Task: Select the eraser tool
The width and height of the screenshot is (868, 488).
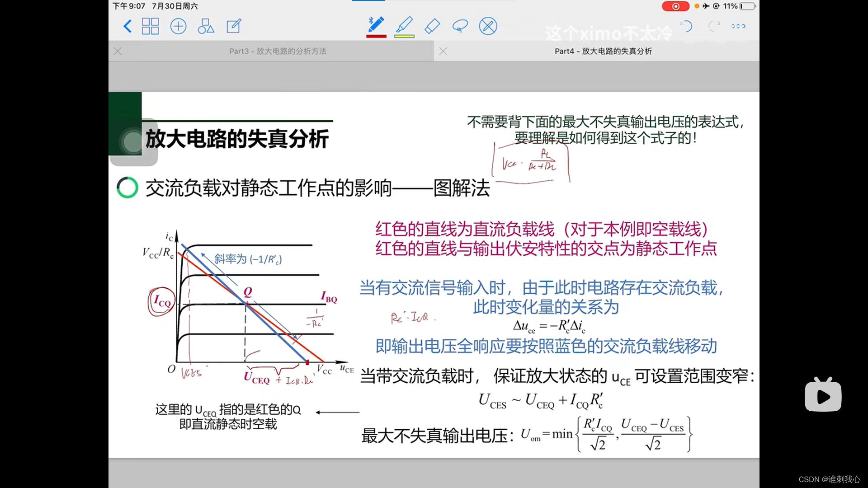Action: tap(432, 26)
